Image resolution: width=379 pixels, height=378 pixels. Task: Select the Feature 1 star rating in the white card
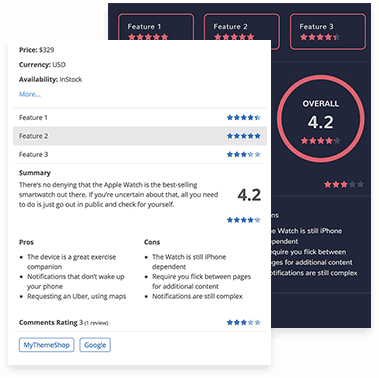coord(244,117)
